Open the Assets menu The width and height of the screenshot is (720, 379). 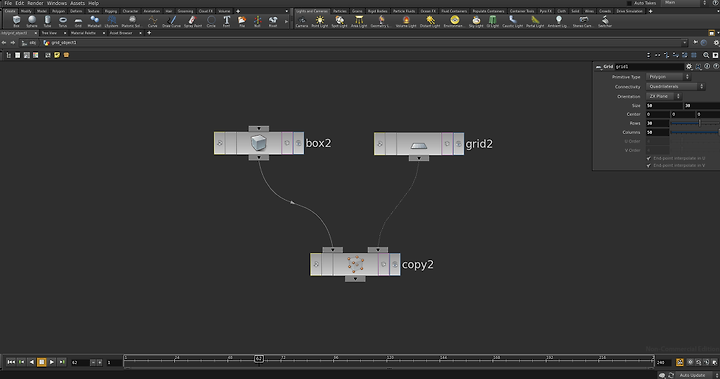78,3
